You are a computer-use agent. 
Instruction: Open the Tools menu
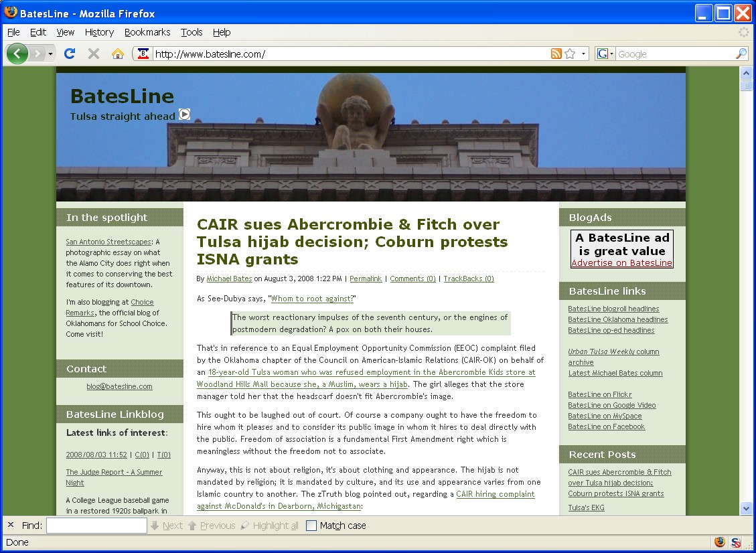(x=192, y=32)
